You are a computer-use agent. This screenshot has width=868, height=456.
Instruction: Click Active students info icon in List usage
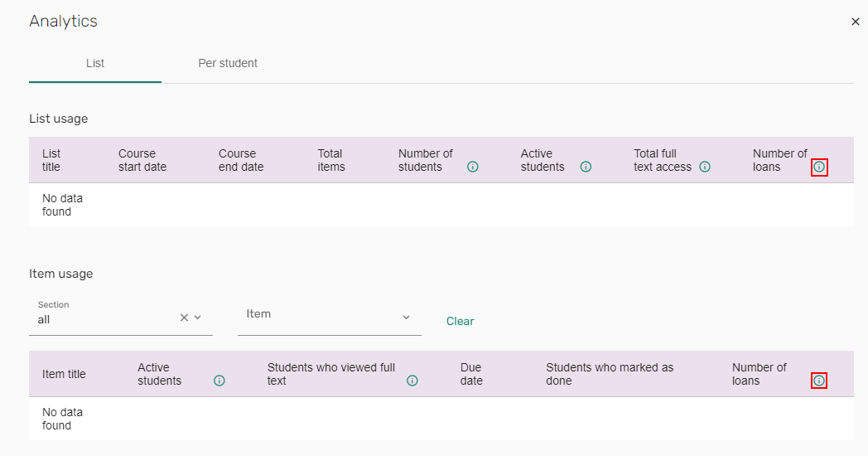click(x=586, y=167)
